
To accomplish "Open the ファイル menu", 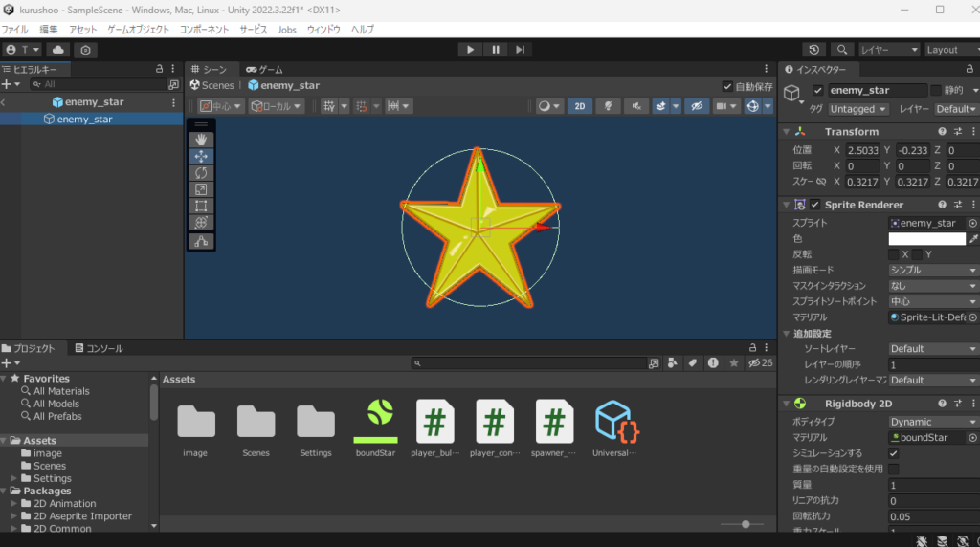I will click(14, 30).
